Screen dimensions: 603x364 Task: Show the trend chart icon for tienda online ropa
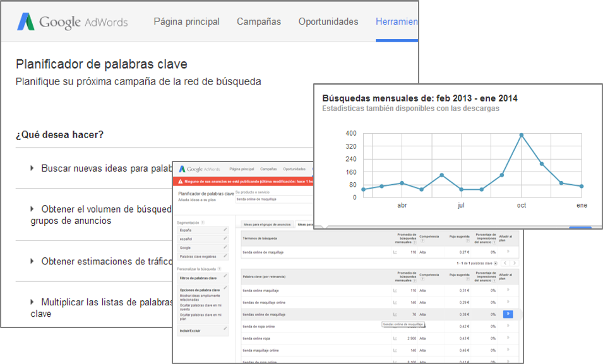[x=395, y=339]
